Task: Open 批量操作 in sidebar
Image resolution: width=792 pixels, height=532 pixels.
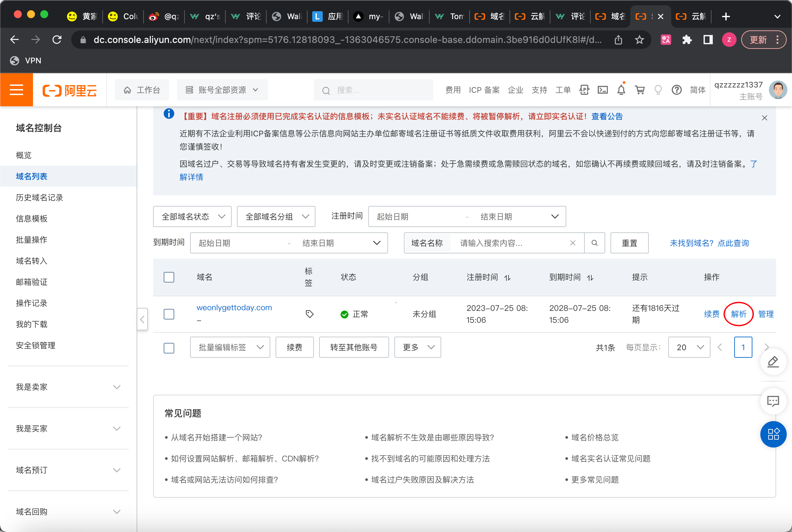Action: [x=32, y=240]
